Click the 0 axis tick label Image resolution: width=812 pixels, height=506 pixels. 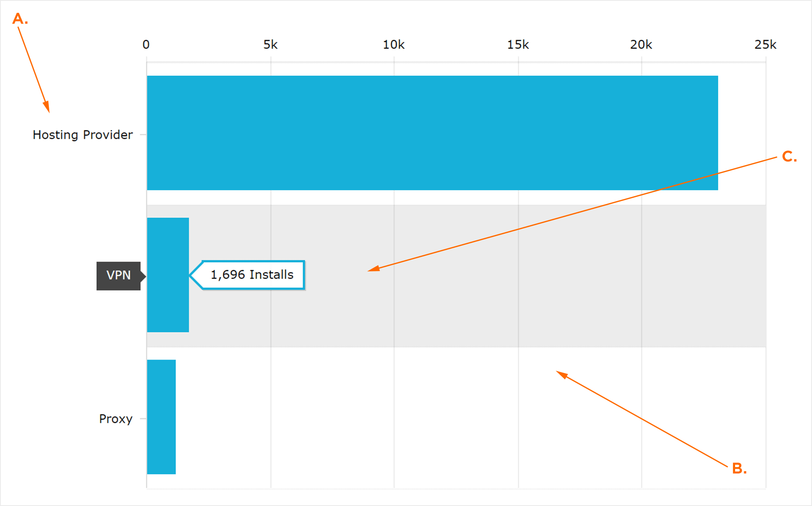pyautogui.click(x=146, y=45)
